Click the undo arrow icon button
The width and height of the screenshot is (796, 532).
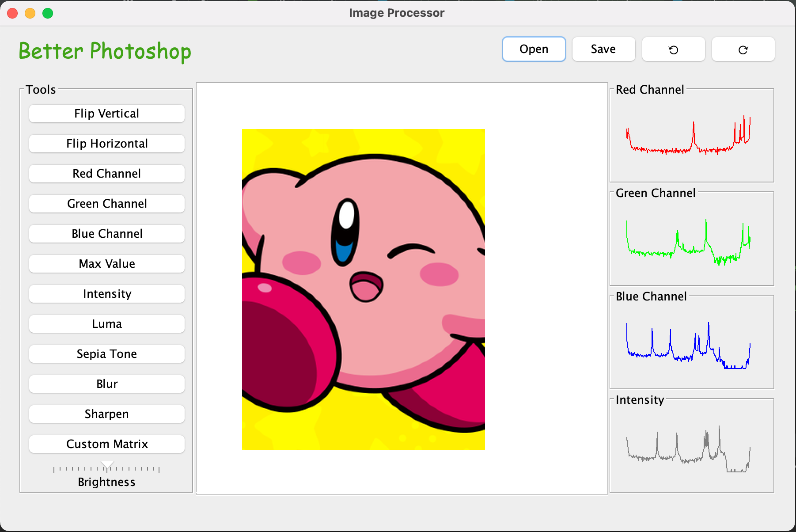coord(673,49)
